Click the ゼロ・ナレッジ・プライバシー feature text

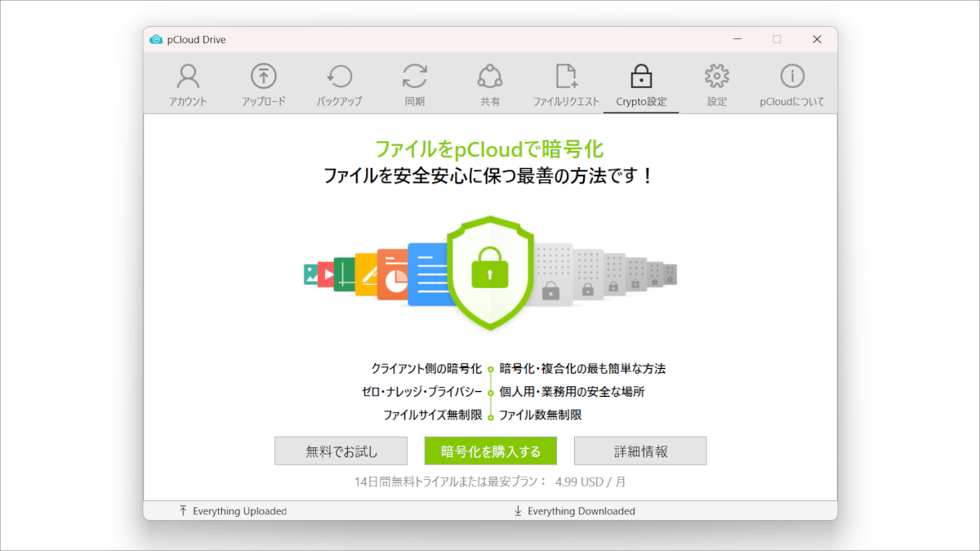[422, 392]
